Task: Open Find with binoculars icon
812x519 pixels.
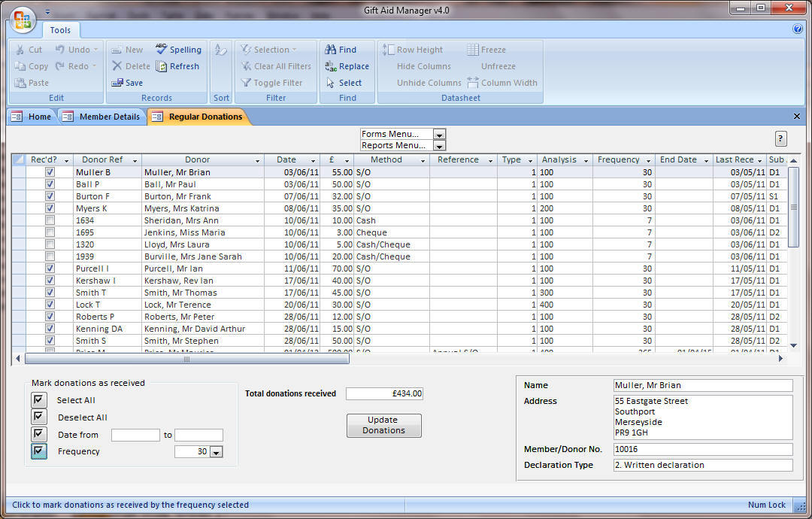Action: pyautogui.click(x=330, y=50)
